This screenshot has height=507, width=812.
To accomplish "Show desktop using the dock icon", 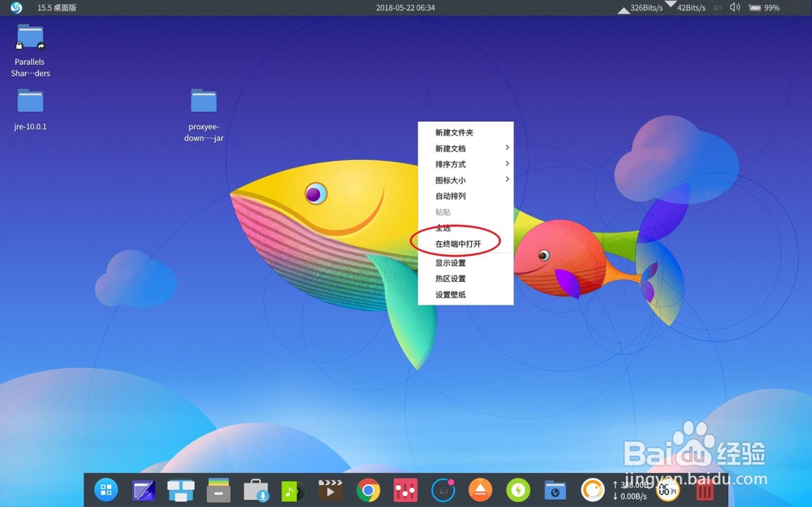I will point(144,490).
